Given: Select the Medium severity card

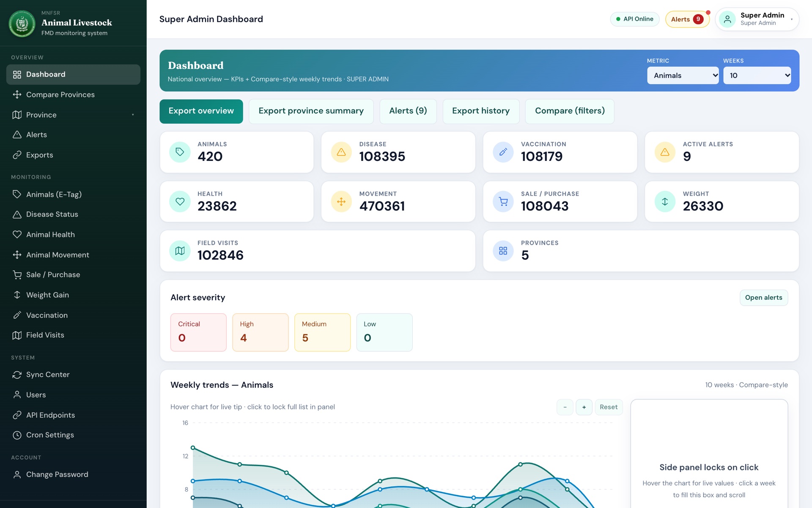Looking at the screenshot, I should click(x=322, y=332).
